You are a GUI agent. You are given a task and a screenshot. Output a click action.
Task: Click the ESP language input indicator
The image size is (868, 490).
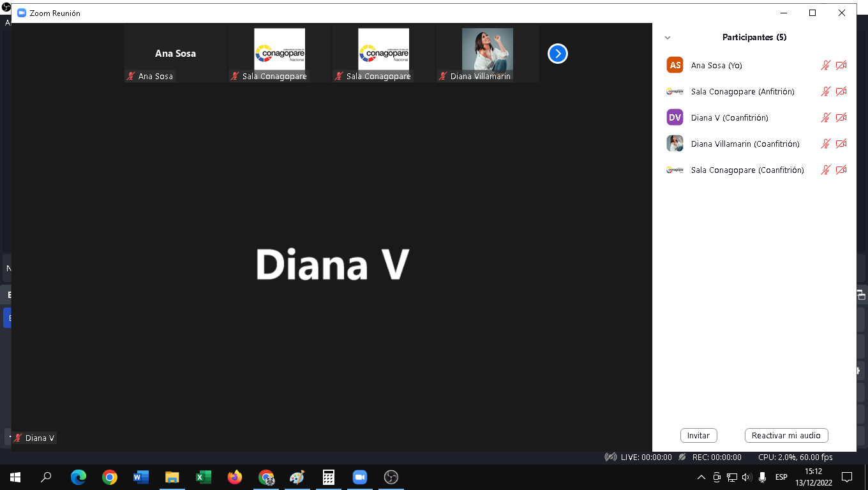(x=781, y=477)
